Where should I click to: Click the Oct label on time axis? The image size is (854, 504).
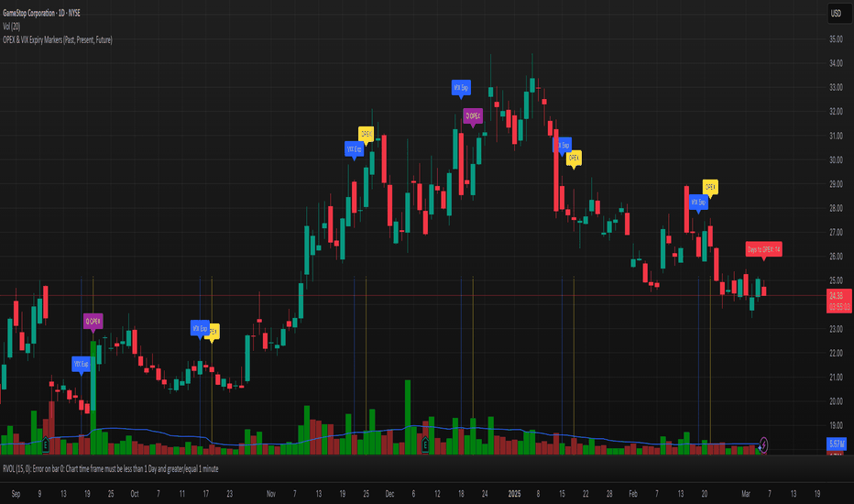point(135,494)
